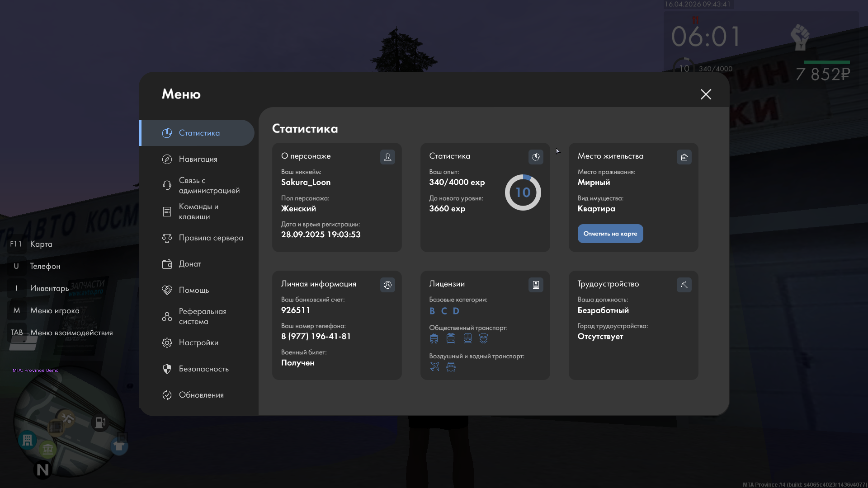Click the boat license icon
The width and height of the screenshot is (868, 488).
pyautogui.click(x=451, y=366)
